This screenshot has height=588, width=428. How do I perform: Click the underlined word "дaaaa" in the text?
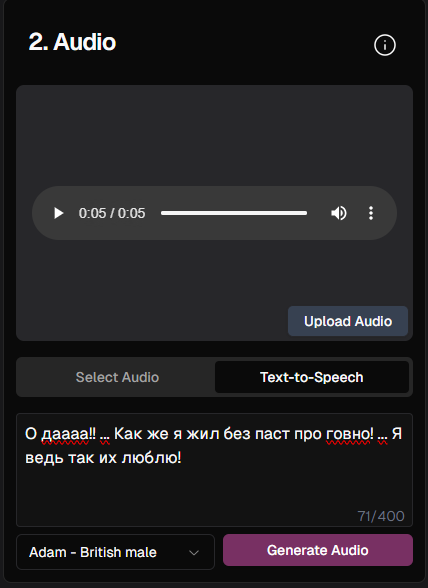[65, 434]
